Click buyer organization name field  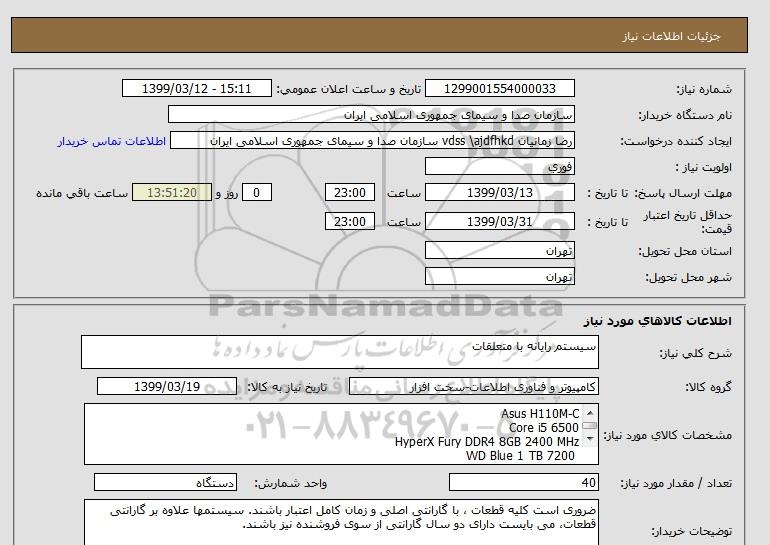click(371, 114)
